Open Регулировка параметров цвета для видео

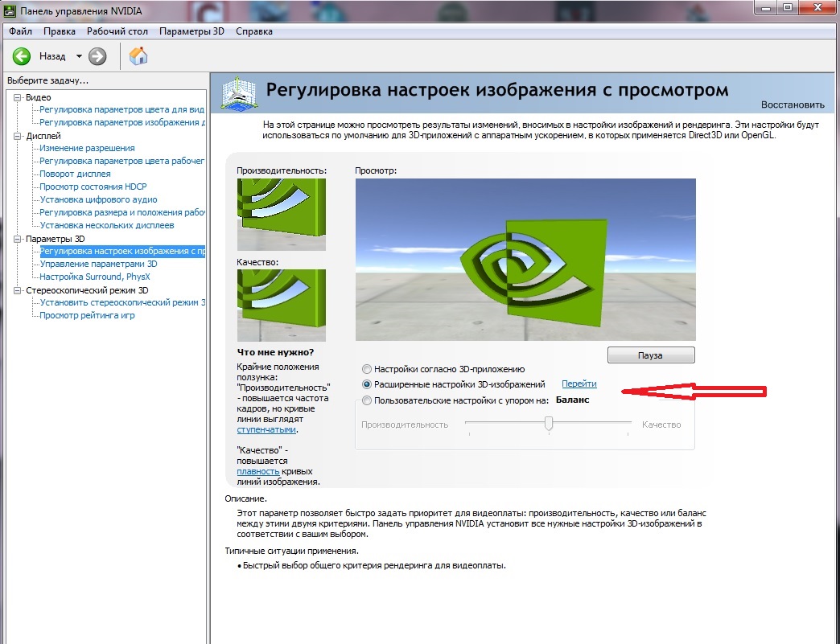(x=122, y=109)
